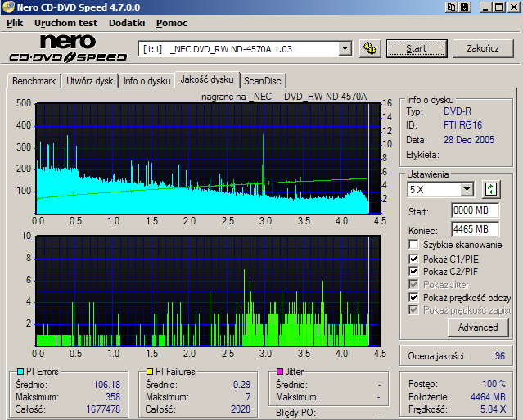This screenshot has width=523, height=420.
Task: Click the yellow PI Failures legend swatch
Action: point(150,372)
